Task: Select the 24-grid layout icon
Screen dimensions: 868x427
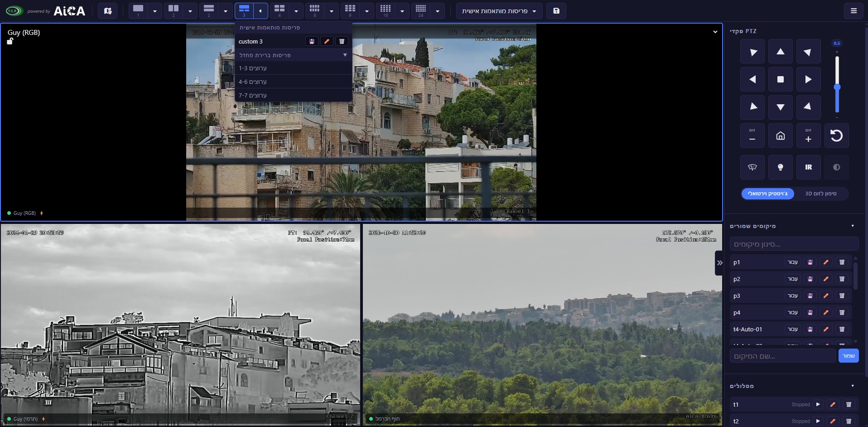Action: pos(421,11)
